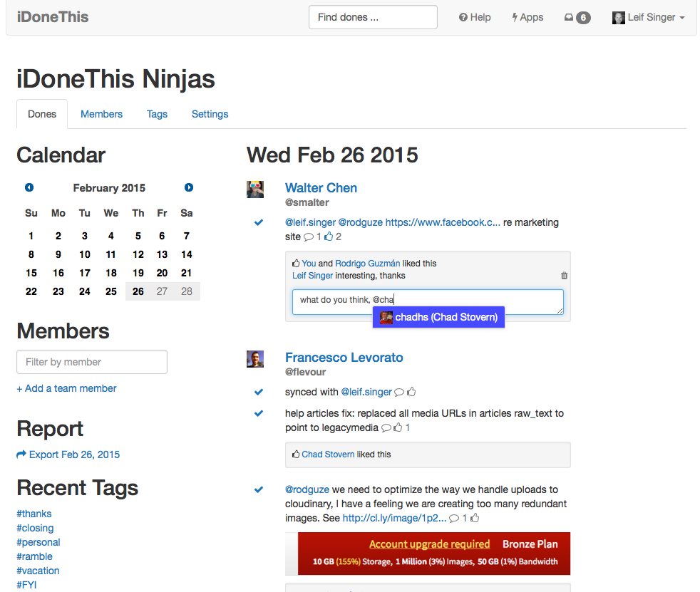Select the #closing tag
This screenshot has height=592, width=700.
35,528
